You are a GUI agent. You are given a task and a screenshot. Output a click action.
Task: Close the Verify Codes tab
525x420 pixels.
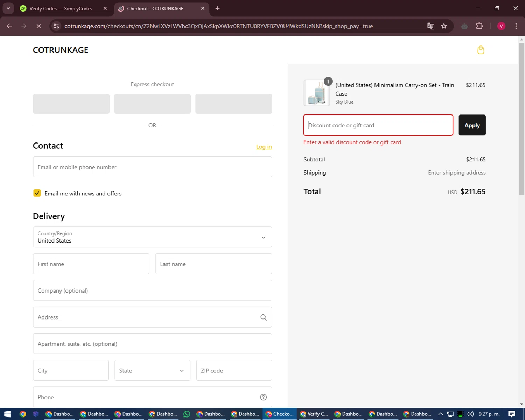(105, 8)
